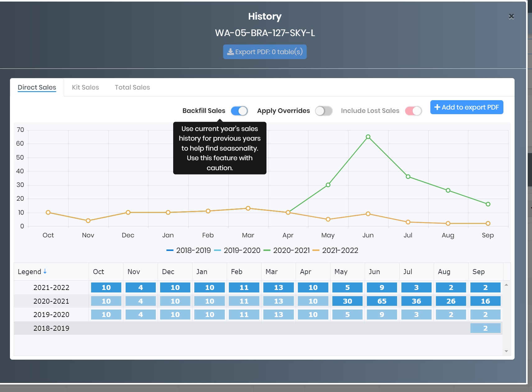Select the 2019-2020 row label

51,315
